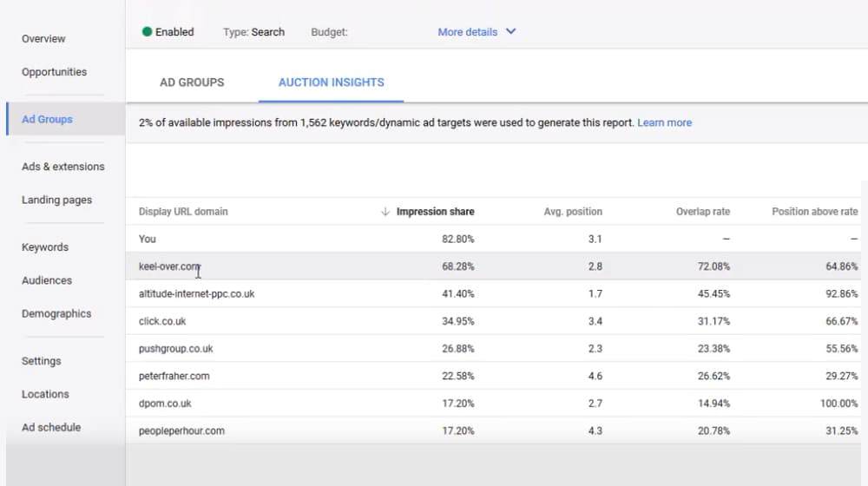Sort by the Impression share column header
The image size is (868, 486).
pos(435,212)
